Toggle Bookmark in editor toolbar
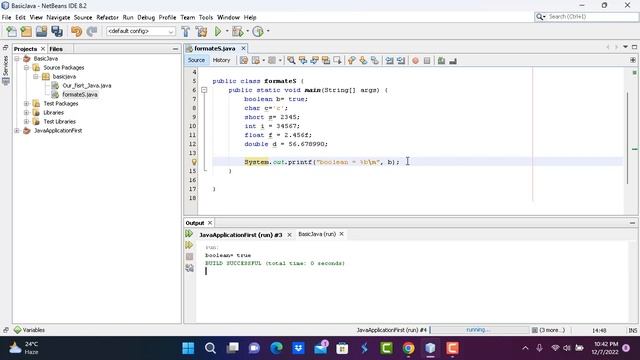Image resolution: width=640 pixels, height=360 pixels. click(374, 60)
